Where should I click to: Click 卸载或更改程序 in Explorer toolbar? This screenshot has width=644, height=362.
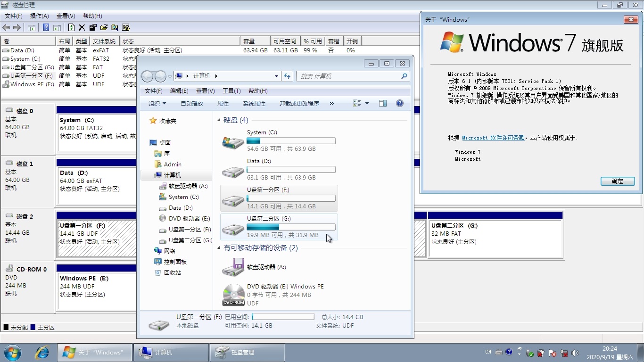(x=299, y=104)
